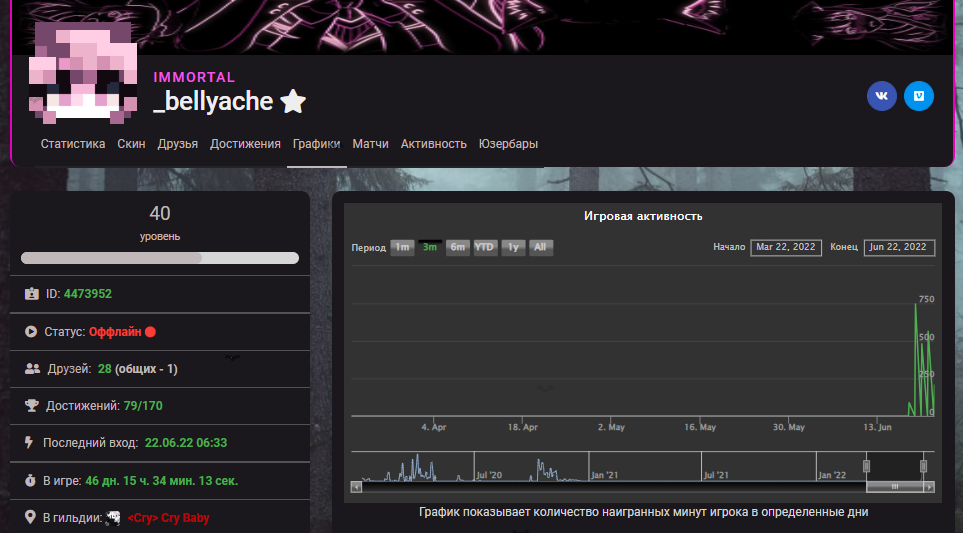Viewport: 963px width, 533px height.
Task: Click the navigator scrollbar left arrow
Action: (357, 487)
